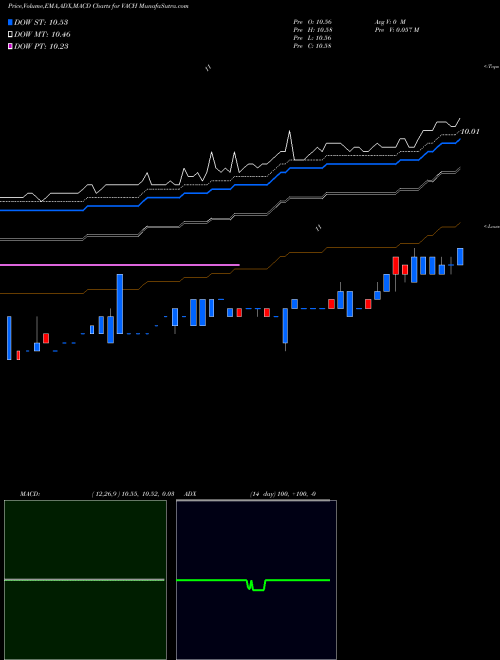The height and width of the screenshot is (660, 500).
Task: Click the blue DOW ST legend swatch
Action: pos(10,22)
